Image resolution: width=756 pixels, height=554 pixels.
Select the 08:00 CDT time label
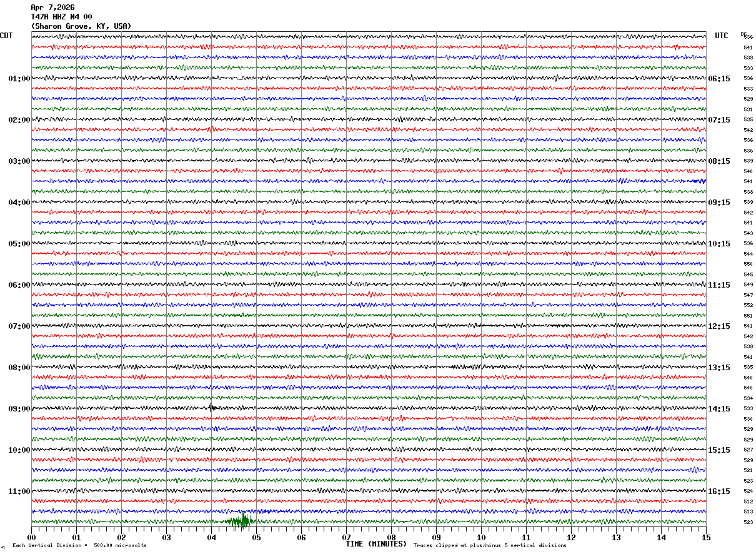[19, 368]
